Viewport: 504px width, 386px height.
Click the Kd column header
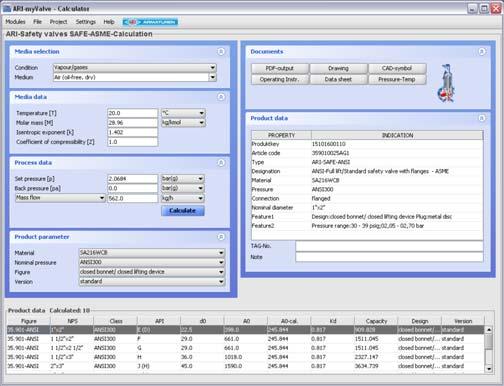point(332,321)
